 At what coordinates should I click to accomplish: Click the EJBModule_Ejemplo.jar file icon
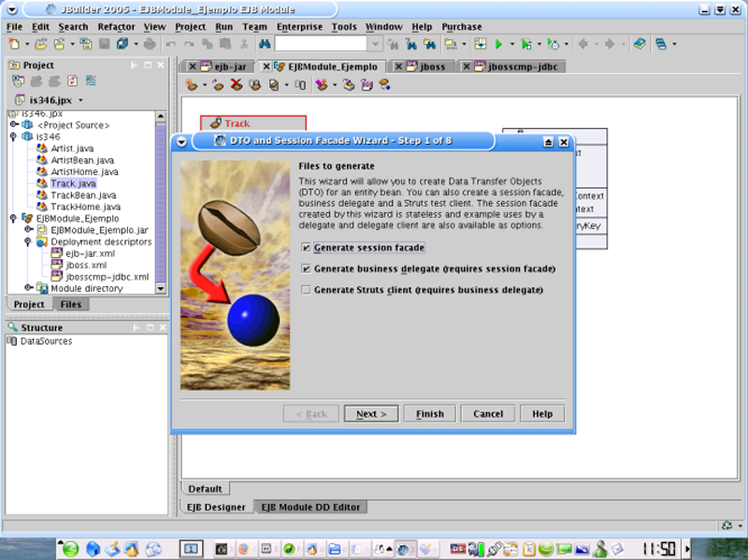point(42,230)
